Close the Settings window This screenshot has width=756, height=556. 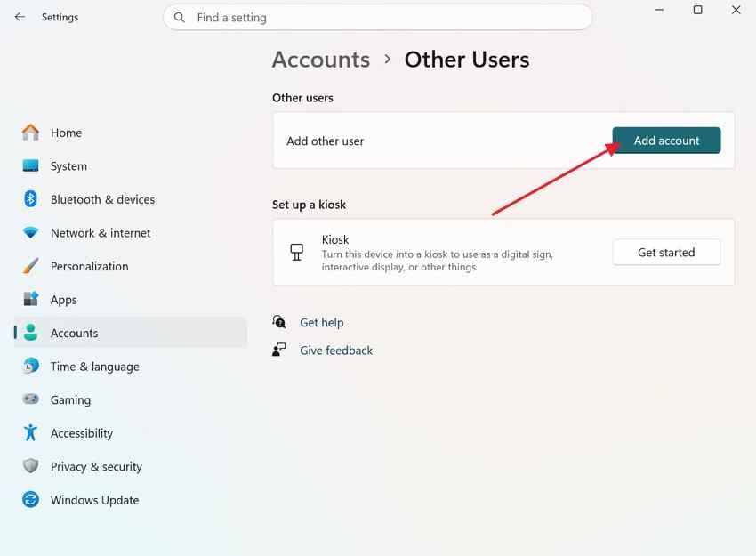(736, 10)
